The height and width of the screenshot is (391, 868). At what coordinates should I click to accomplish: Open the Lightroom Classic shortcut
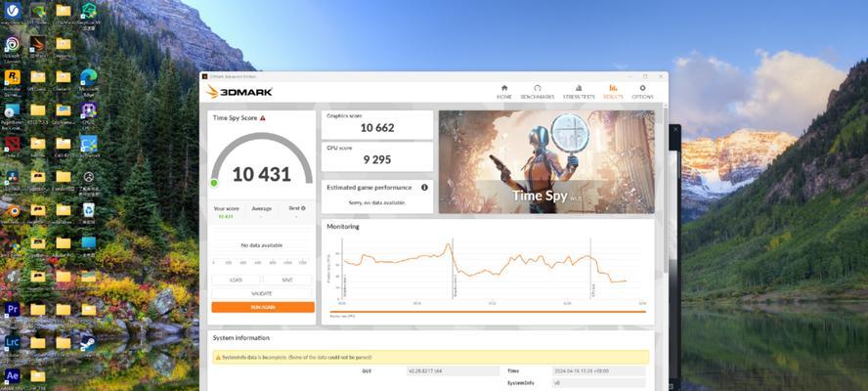(12, 344)
